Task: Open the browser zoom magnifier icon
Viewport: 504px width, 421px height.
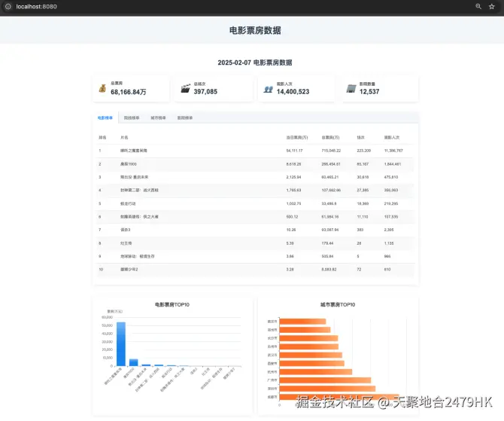Action: click(478, 7)
